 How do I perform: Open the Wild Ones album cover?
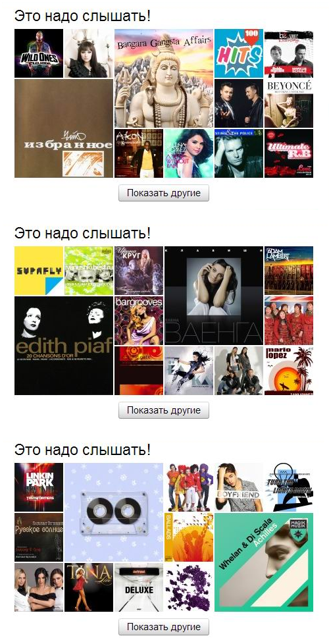pos(39,53)
